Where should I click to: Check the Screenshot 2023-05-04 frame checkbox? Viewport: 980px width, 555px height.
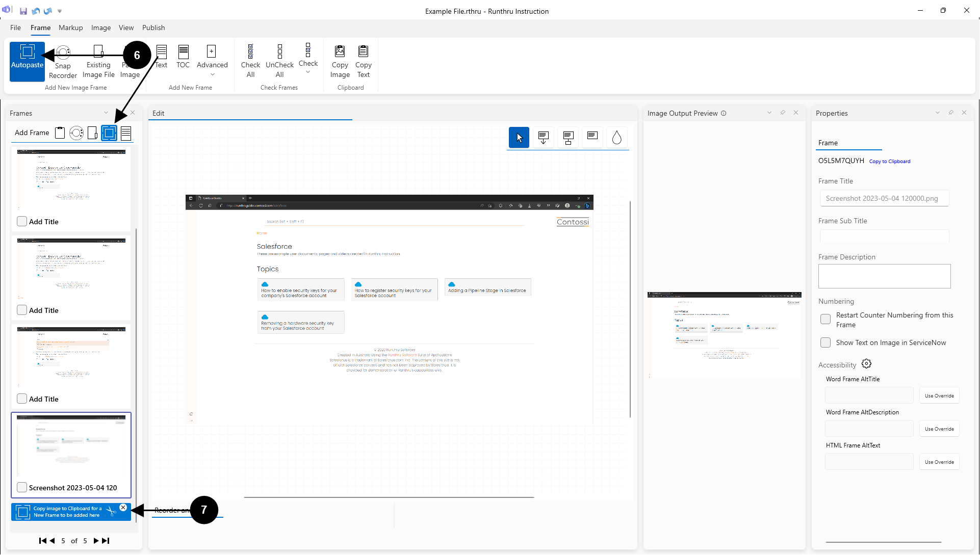click(x=22, y=487)
